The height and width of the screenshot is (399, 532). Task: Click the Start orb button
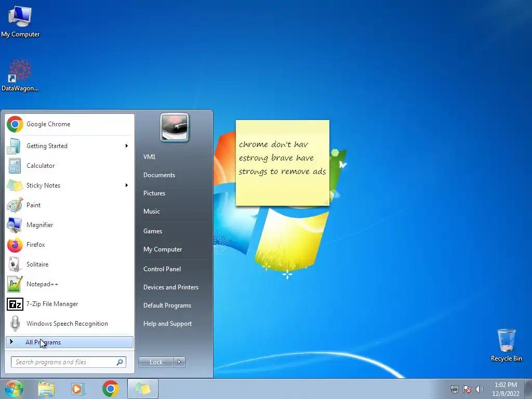coord(14,389)
